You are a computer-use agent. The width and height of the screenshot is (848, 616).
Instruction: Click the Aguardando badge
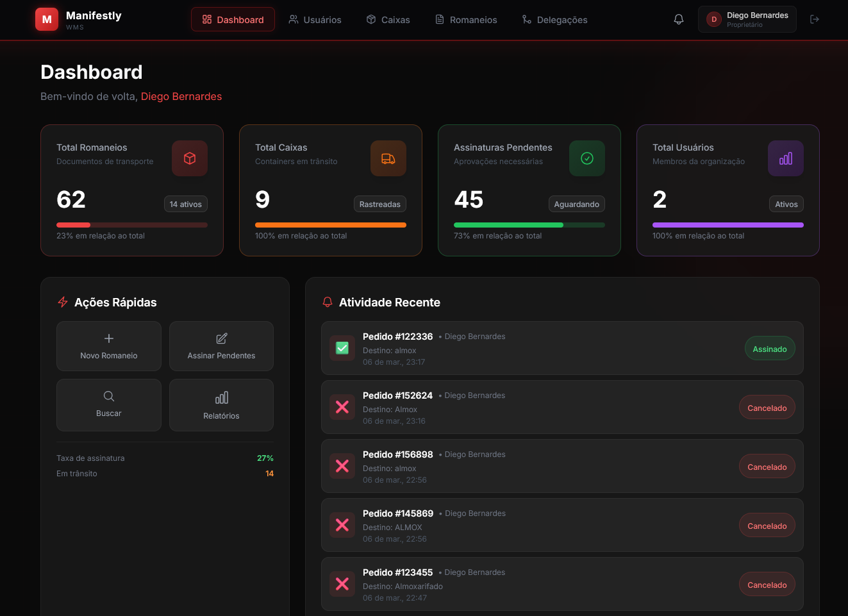[577, 204]
